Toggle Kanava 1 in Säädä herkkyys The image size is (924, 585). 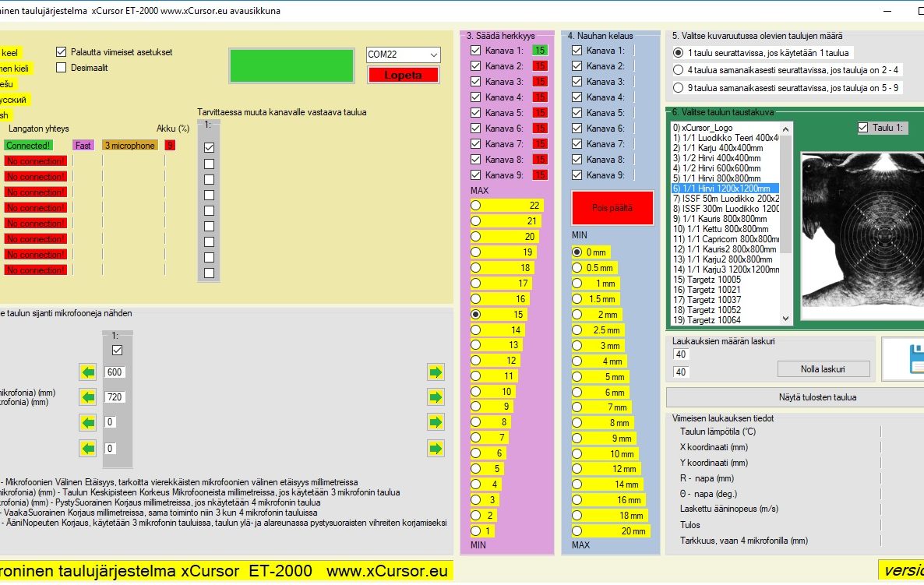[475, 51]
